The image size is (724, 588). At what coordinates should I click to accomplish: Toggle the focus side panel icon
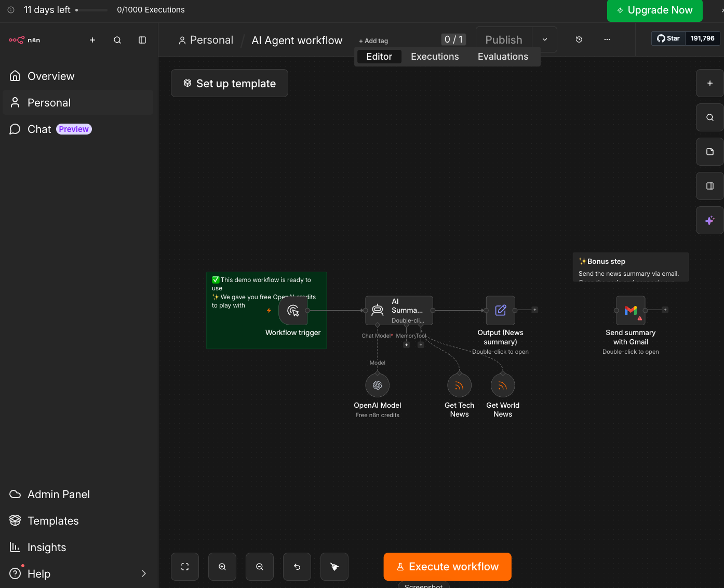(710, 186)
